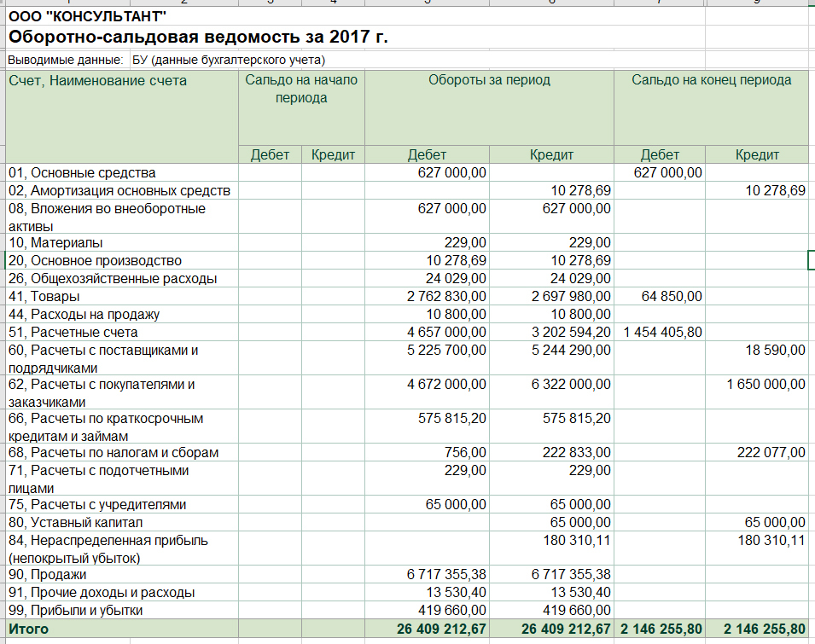Select row 80, Уставный капитал
Screen dimensions: 815x644
[x=408, y=523]
